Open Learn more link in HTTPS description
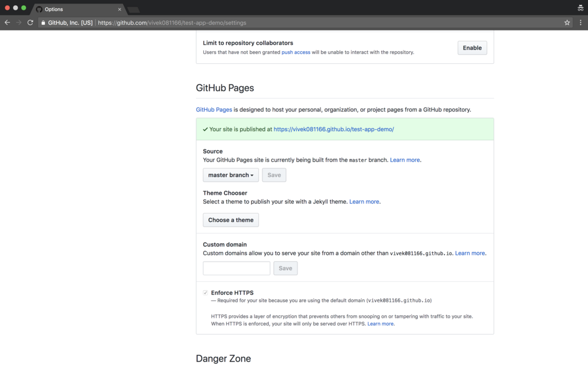The height and width of the screenshot is (368, 588). pos(380,324)
